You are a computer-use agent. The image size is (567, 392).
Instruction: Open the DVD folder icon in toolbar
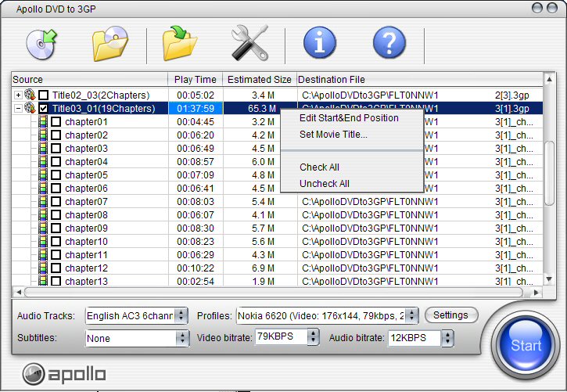[x=110, y=43]
